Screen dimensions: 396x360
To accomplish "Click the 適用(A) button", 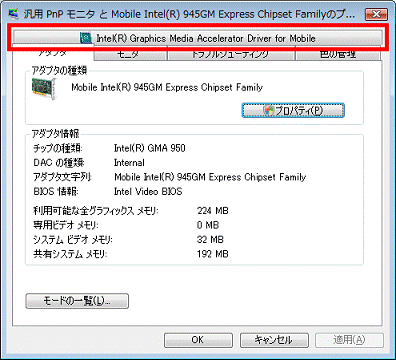I will click(x=349, y=340).
